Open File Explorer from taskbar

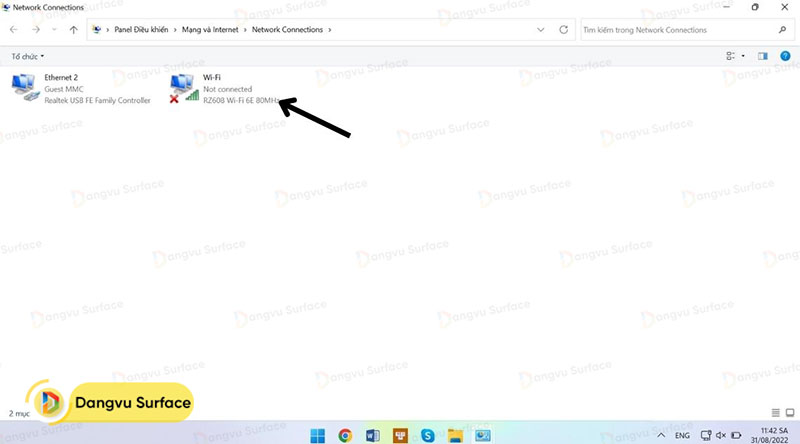pos(455,435)
